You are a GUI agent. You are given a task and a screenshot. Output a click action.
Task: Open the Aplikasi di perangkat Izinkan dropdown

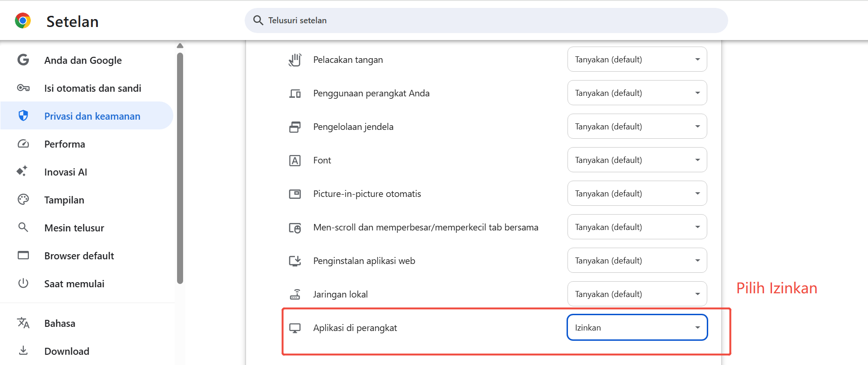click(637, 328)
